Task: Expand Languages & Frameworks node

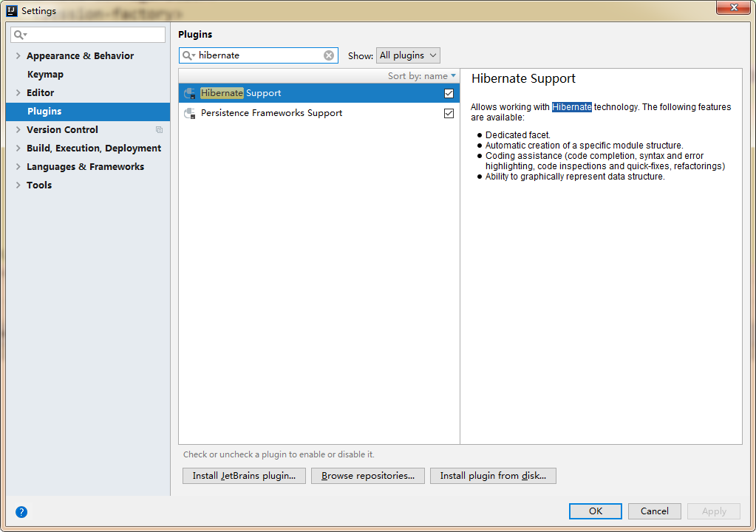Action: pyautogui.click(x=18, y=167)
